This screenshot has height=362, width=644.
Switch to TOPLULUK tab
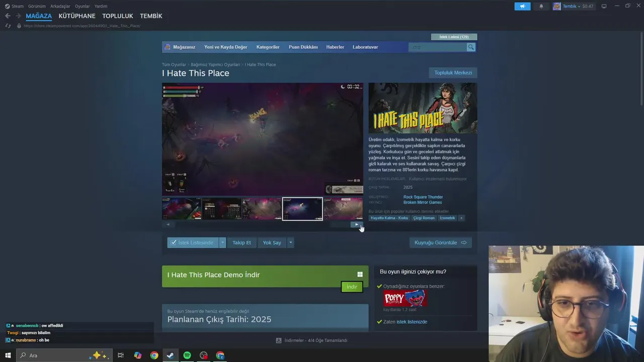(118, 16)
